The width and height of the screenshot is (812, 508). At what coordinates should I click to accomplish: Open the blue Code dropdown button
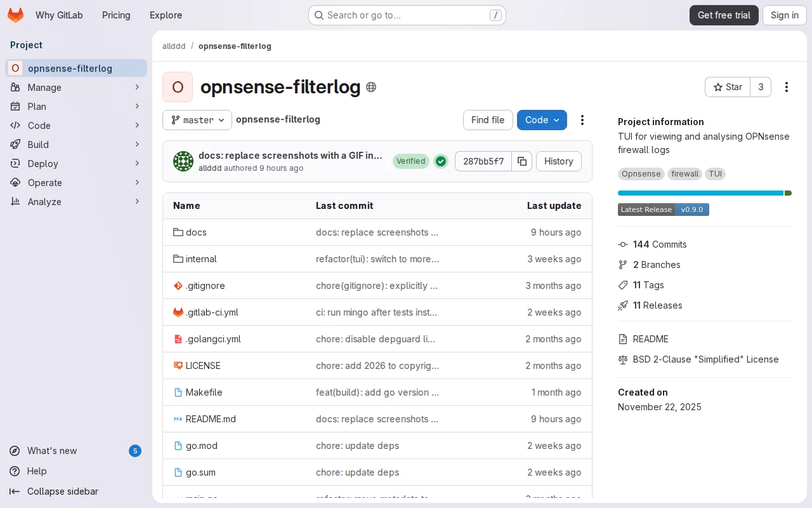click(542, 120)
